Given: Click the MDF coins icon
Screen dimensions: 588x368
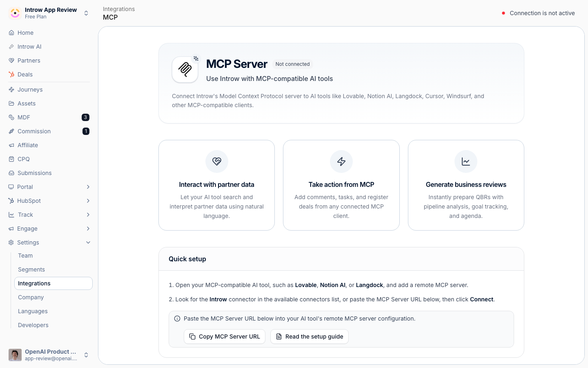Looking at the screenshot, I should pyautogui.click(x=11, y=117).
